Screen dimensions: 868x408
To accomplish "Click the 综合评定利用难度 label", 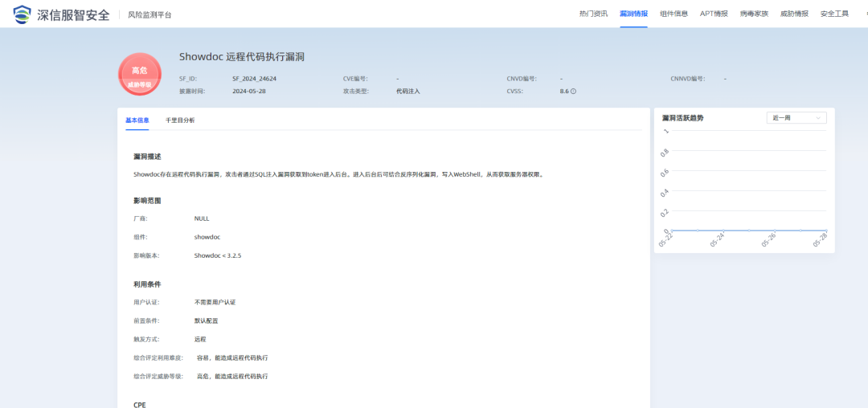I will 158,357.
